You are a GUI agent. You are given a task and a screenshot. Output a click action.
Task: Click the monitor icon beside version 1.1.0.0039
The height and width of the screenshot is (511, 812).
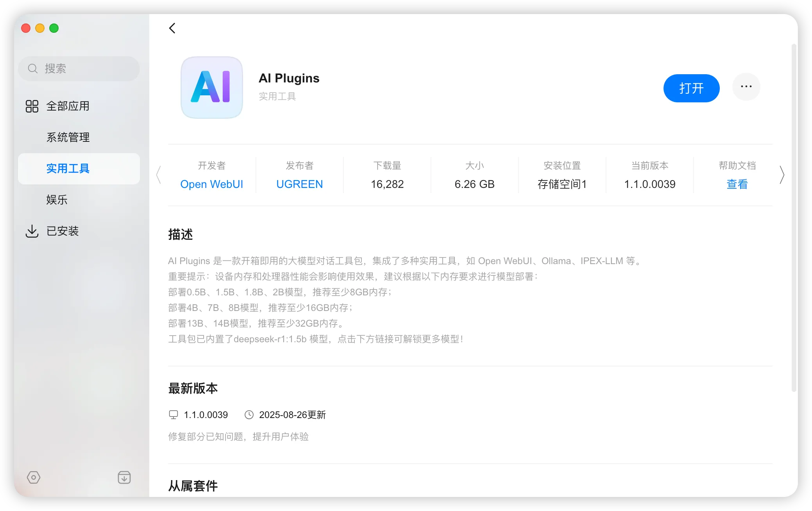tap(173, 415)
